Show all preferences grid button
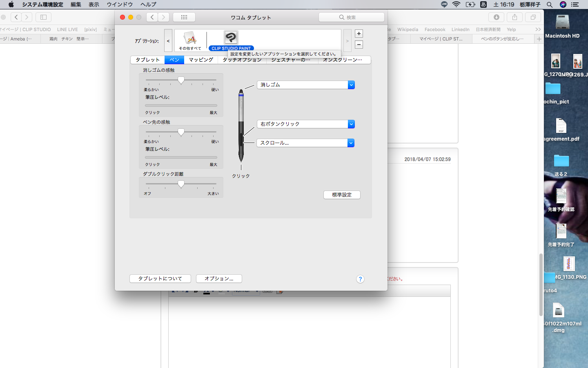Screen dimensions: 588x368 click(184, 17)
